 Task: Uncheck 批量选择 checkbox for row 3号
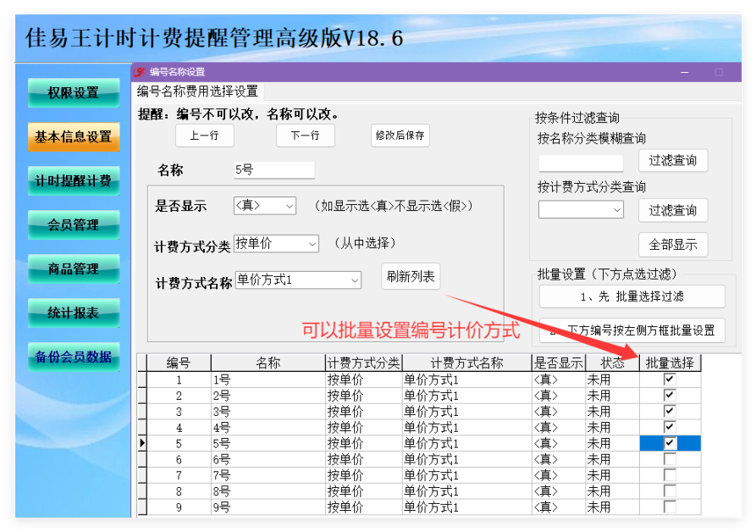[669, 411]
